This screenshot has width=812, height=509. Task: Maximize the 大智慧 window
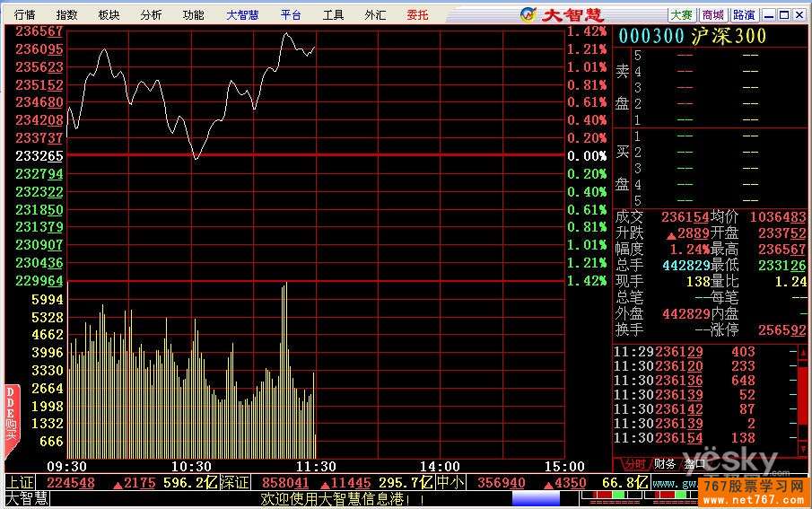(x=784, y=15)
